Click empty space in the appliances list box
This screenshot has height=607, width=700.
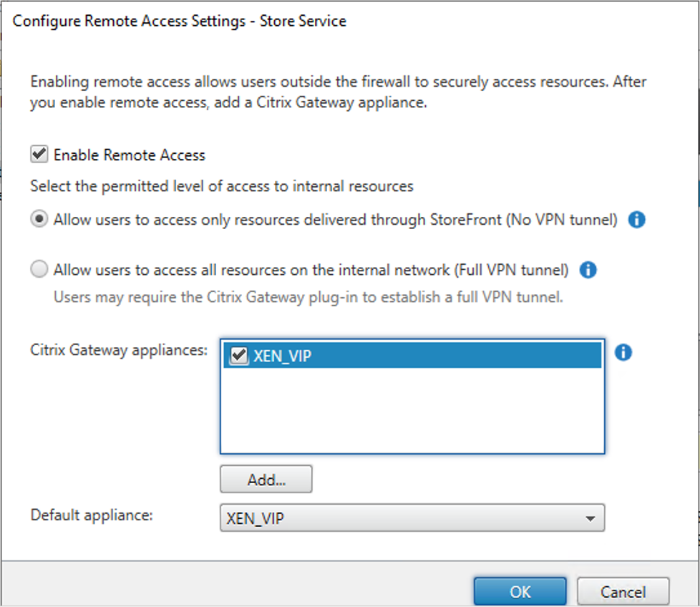click(412, 412)
